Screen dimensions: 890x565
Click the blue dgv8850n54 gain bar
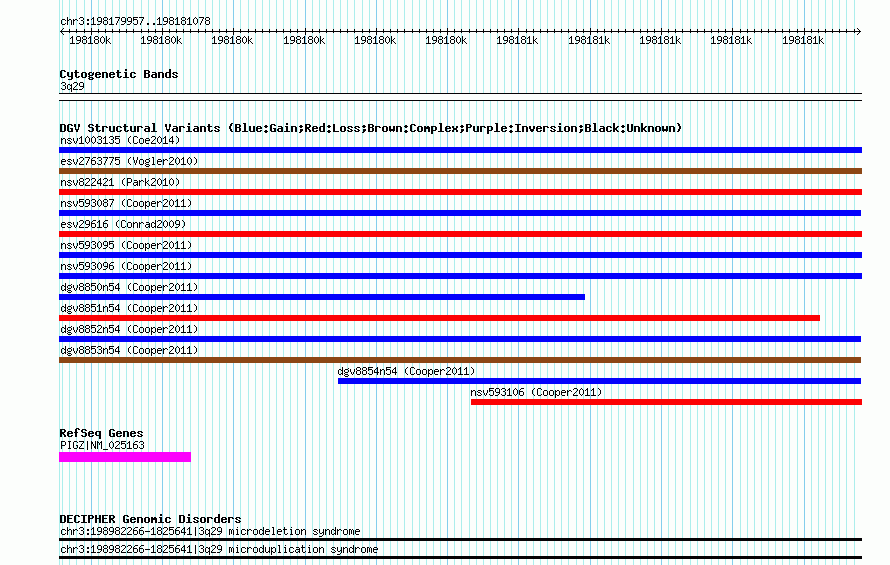(322, 297)
